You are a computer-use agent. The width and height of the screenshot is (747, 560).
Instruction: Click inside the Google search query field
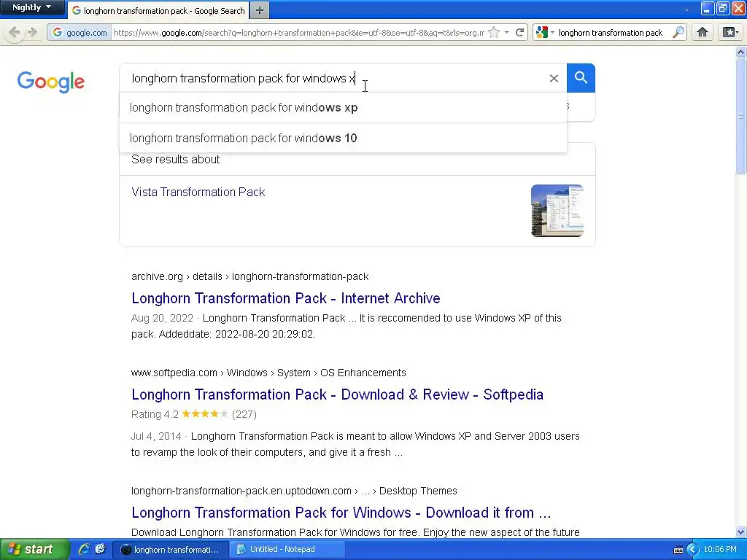coord(333,78)
